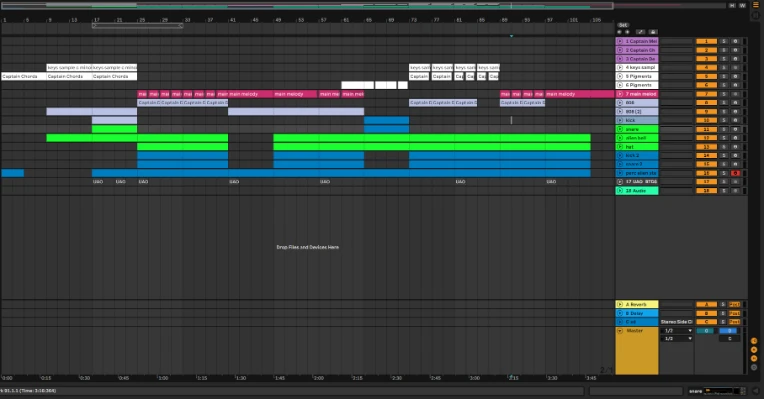
Task: Select the 18 Audio track header
Action: 637,190
